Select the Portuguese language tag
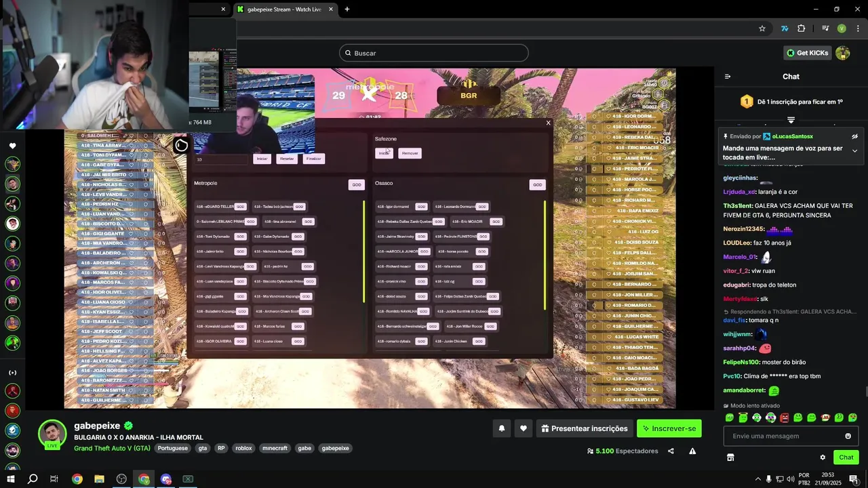The height and width of the screenshot is (488, 868). coord(172,448)
